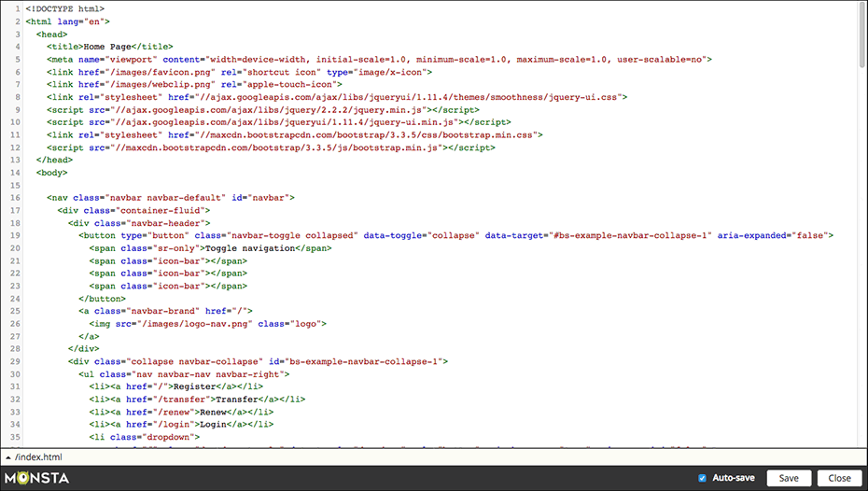The width and height of the screenshot is (868, 491).
Task: Click the meta viewport line
Action: coord(379,59)
